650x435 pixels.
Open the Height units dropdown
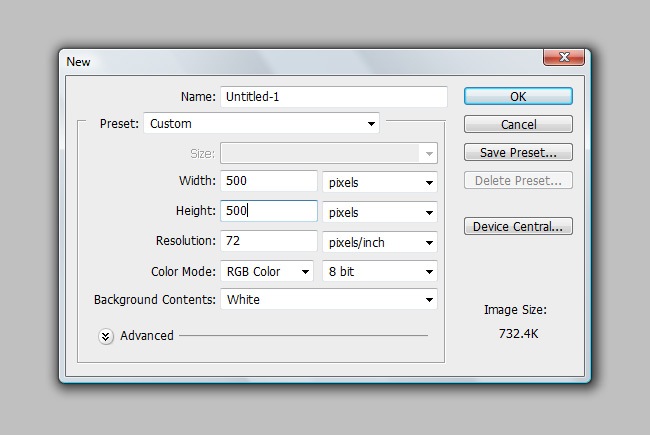click(380, 212)
